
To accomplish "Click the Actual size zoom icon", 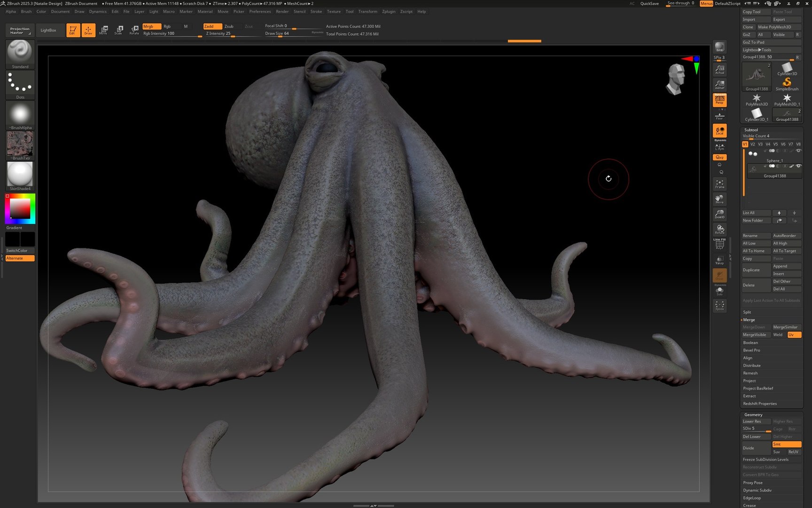I will 719,70.
